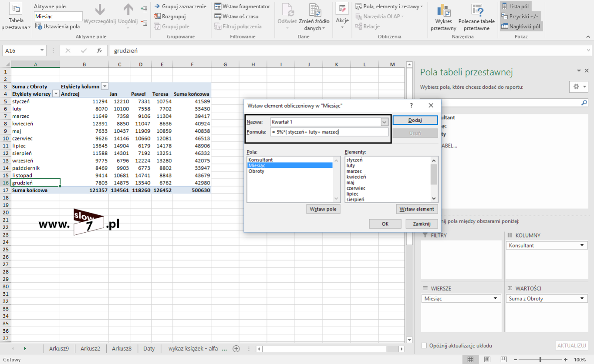This screenshot has height=364, width=594.
Task: Toggle Nagłówki pól display
Action: tap(521, 27)
